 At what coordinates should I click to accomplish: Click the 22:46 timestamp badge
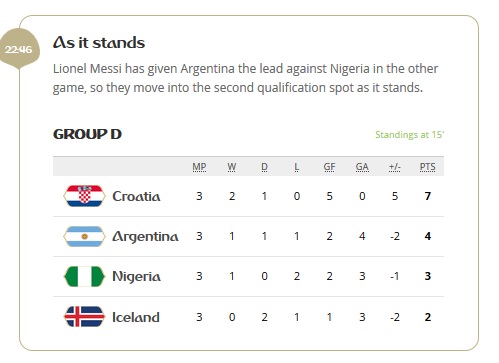coord(19,49)
